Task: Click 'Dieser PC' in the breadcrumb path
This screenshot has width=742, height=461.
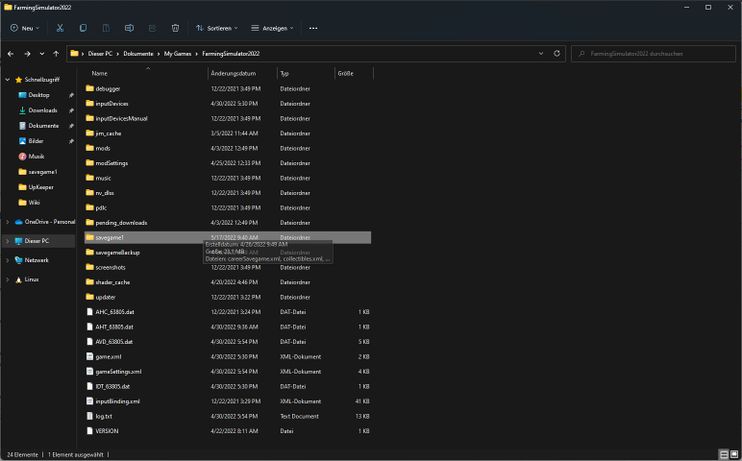Action: [100, 54]
